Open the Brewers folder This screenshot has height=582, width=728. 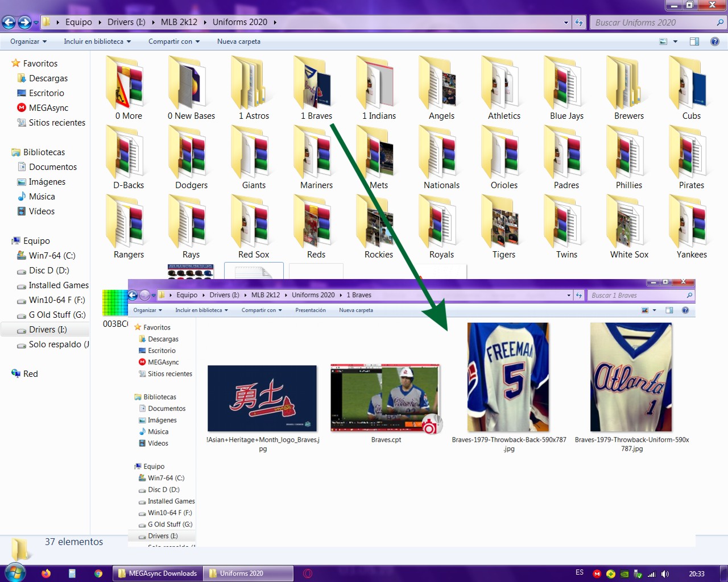click(x=629, y=87)
